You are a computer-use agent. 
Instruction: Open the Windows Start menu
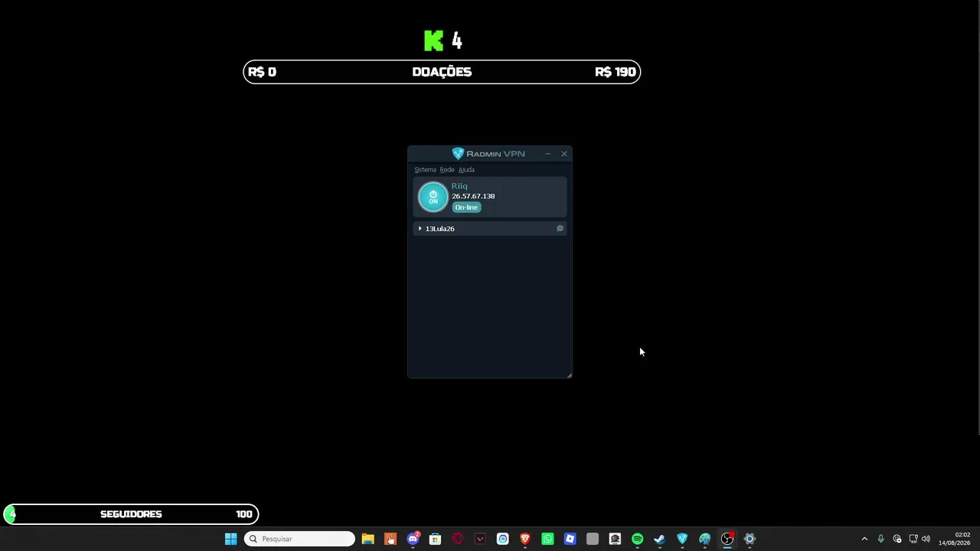tap(230, 539)
